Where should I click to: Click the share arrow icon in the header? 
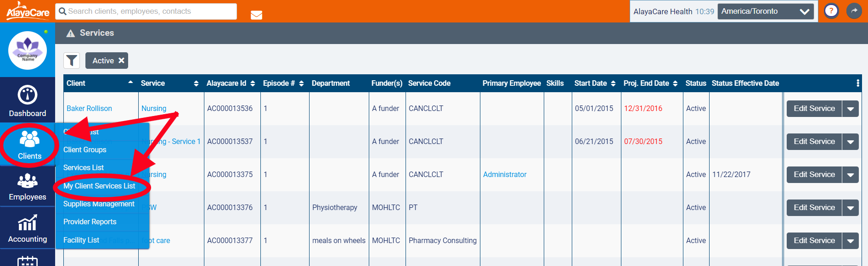click(854, 11)
